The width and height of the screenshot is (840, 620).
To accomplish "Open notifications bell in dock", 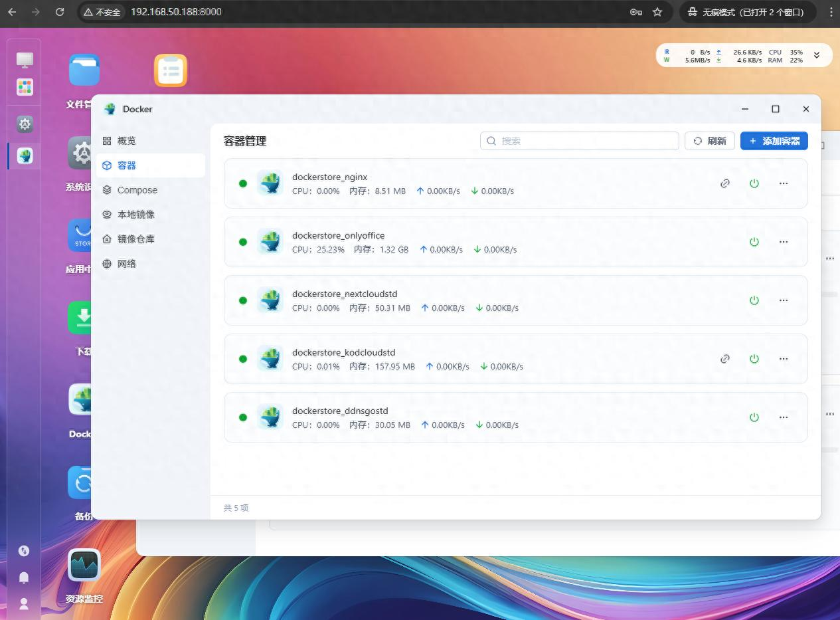I will (24, 577).
